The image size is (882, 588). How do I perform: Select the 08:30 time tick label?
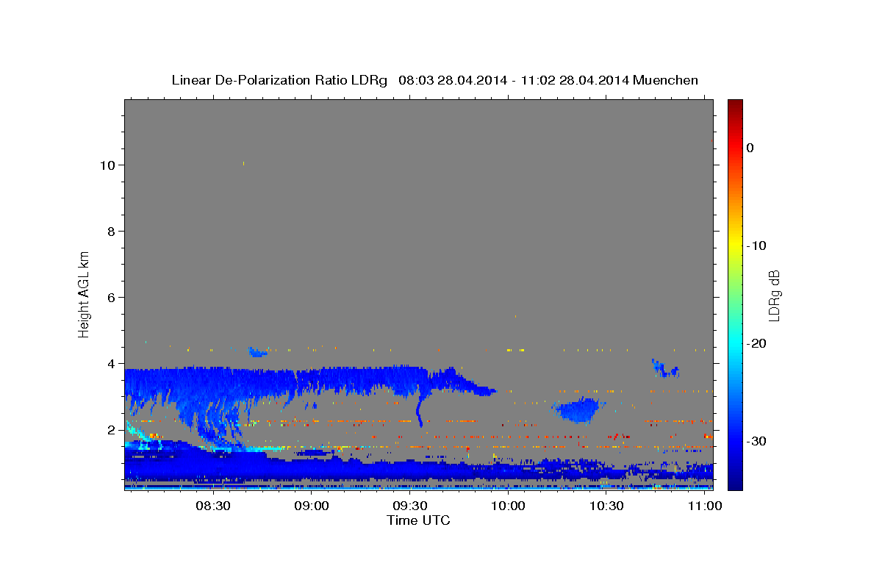(213, 507)
